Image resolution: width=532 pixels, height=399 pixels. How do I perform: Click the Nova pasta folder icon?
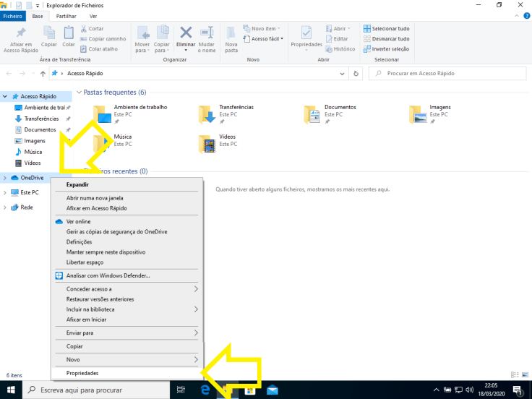tap(231, 33)
